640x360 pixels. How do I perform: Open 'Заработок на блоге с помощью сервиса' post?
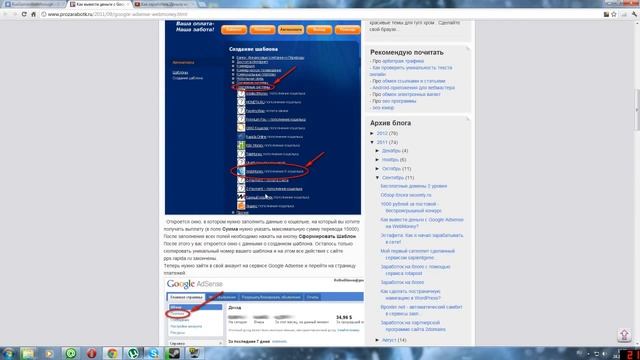(x=416, y=270)
